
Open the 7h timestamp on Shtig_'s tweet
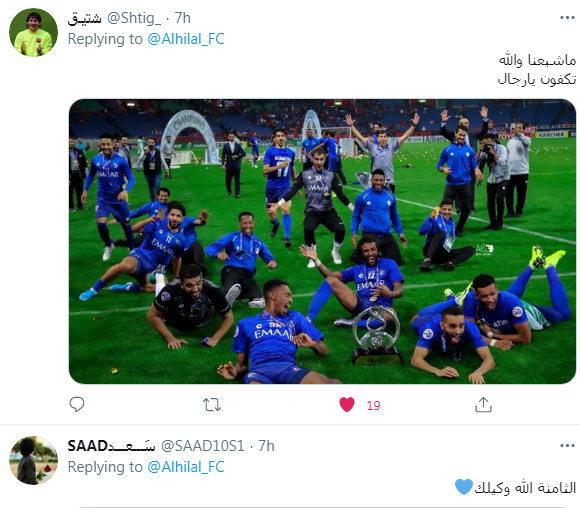pos(182,18)
